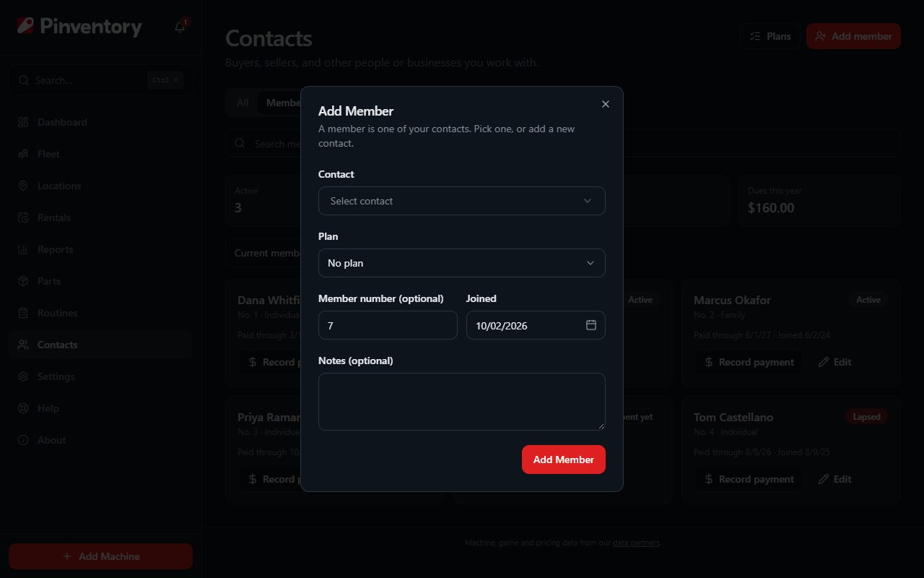
Task: Open the calendar picker icon
Action: 590,325
